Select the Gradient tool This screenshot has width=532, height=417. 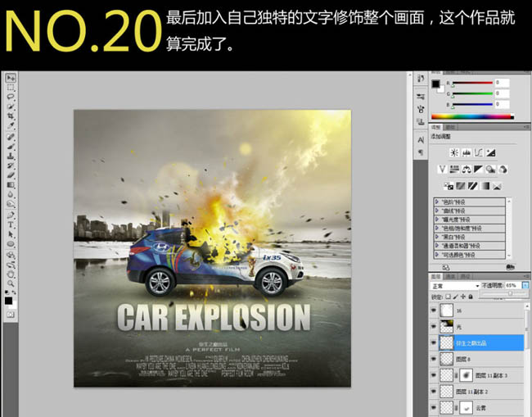[x=11, y=185]
